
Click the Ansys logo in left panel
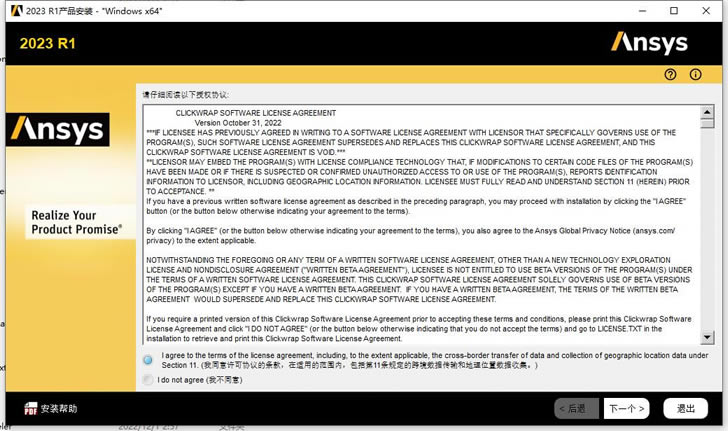pos(58,130)
